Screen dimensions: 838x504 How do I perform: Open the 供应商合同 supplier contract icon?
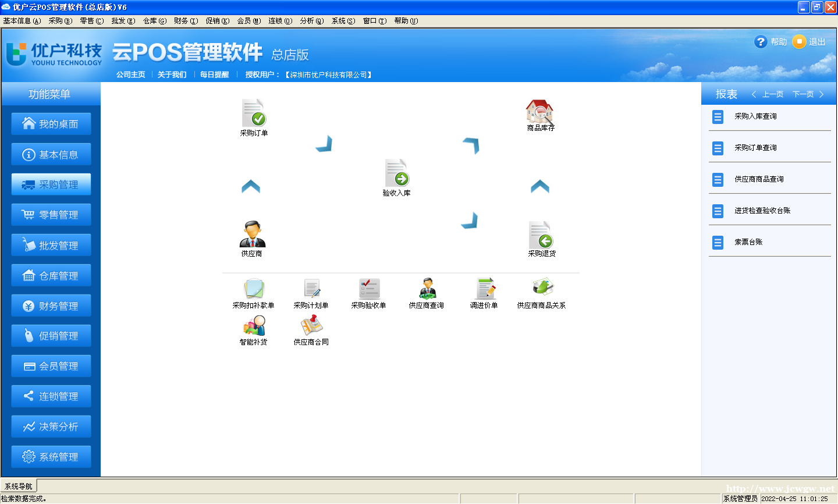(311, 326)
